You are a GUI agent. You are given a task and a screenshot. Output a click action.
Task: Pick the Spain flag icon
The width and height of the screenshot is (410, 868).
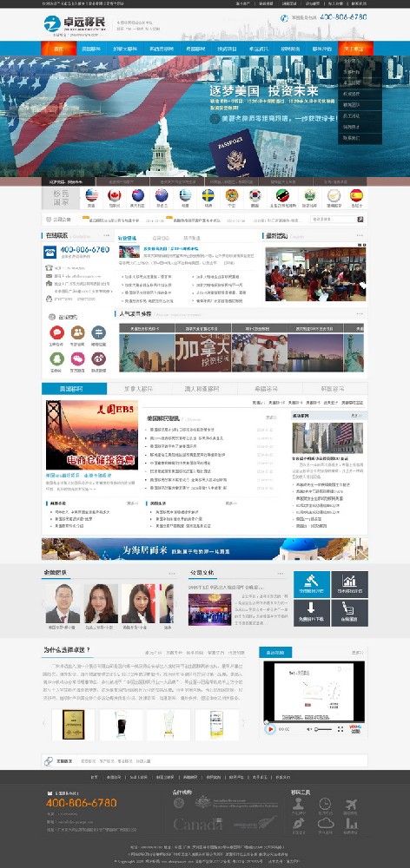click(356, 195)
